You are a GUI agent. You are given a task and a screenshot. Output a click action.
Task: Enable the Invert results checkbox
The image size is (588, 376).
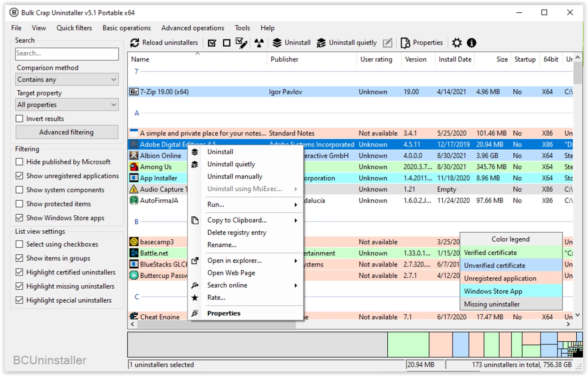coord(19,119)
